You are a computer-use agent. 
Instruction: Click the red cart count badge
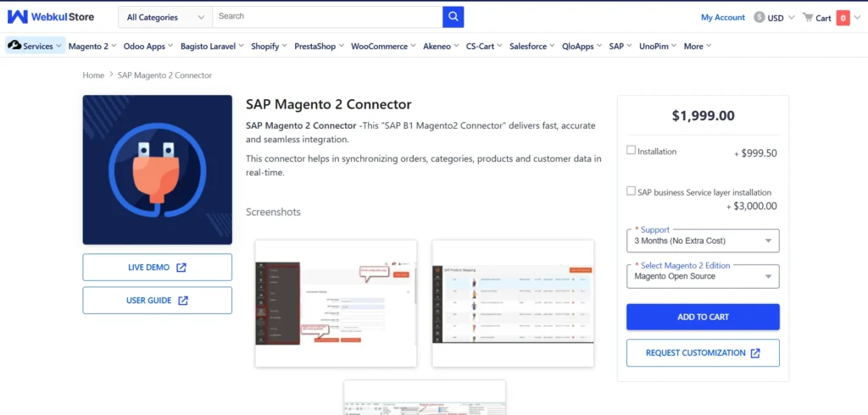point(843,18)
